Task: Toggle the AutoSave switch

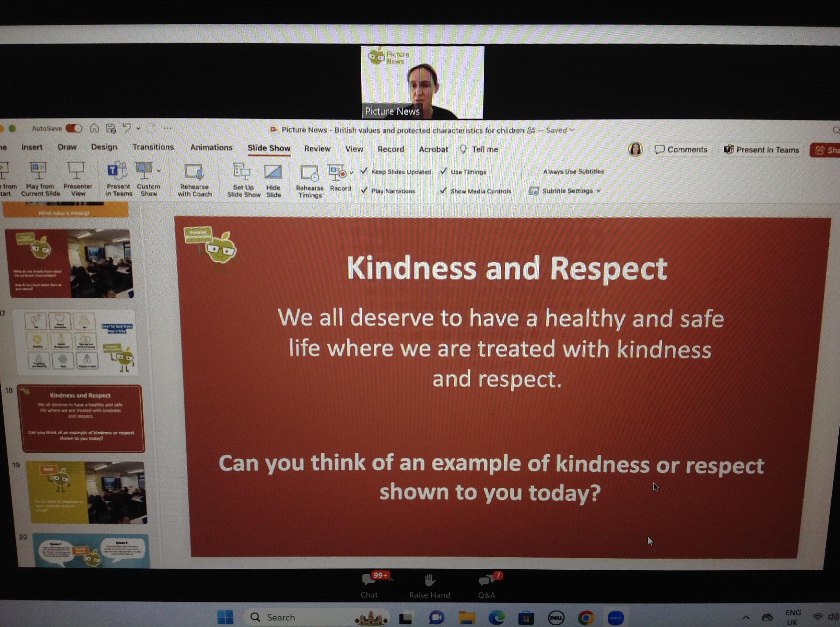Action: tap(74, 128)
